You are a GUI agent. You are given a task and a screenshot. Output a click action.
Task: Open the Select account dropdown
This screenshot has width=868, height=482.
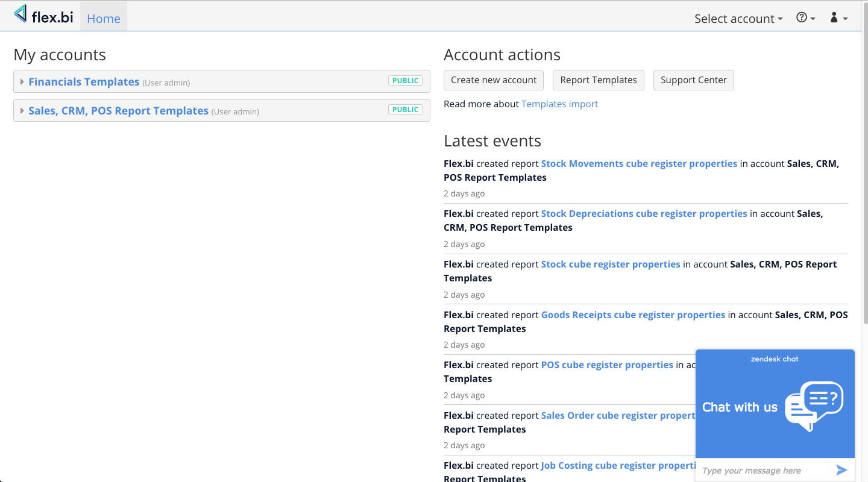(x=738, y=19)
